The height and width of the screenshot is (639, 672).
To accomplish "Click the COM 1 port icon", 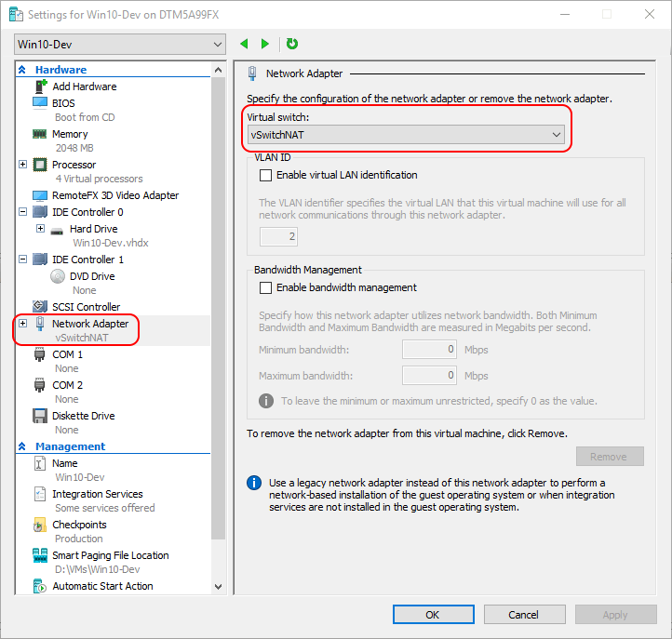I will point(39,354).
